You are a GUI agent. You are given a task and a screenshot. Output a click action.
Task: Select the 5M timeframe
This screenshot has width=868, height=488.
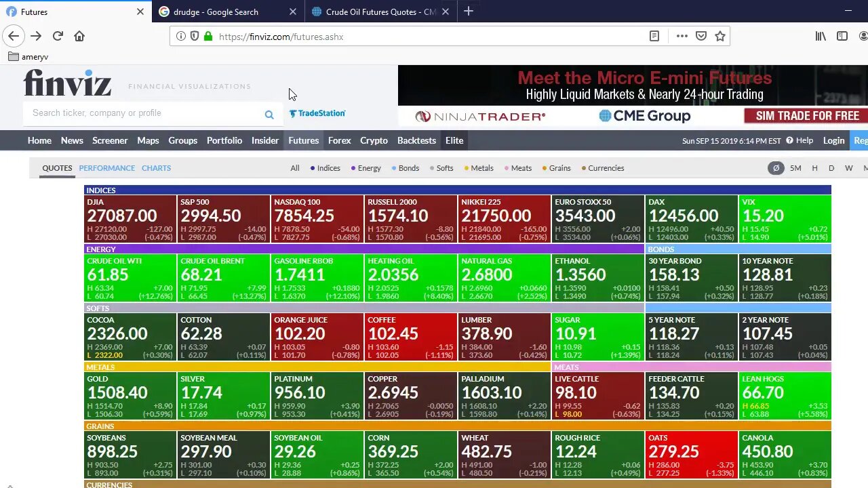795,168
